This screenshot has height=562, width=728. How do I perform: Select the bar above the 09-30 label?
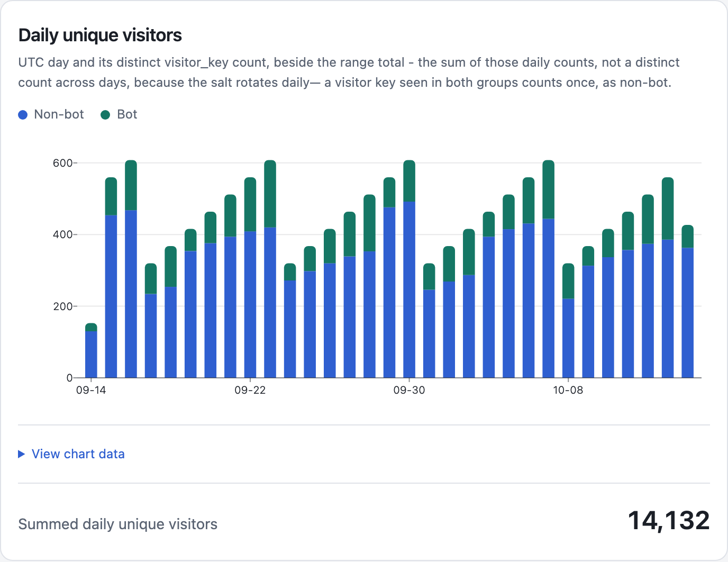coord(409,269)
